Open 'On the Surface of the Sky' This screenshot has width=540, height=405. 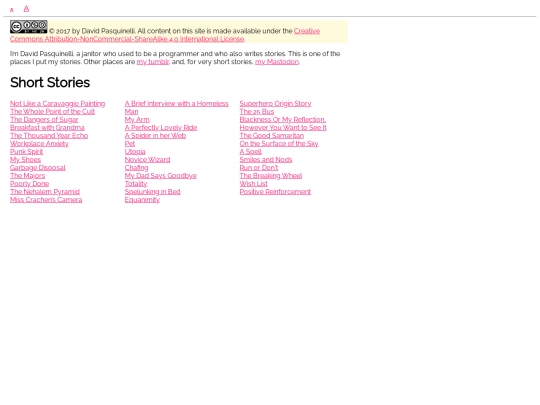point(279,144)
